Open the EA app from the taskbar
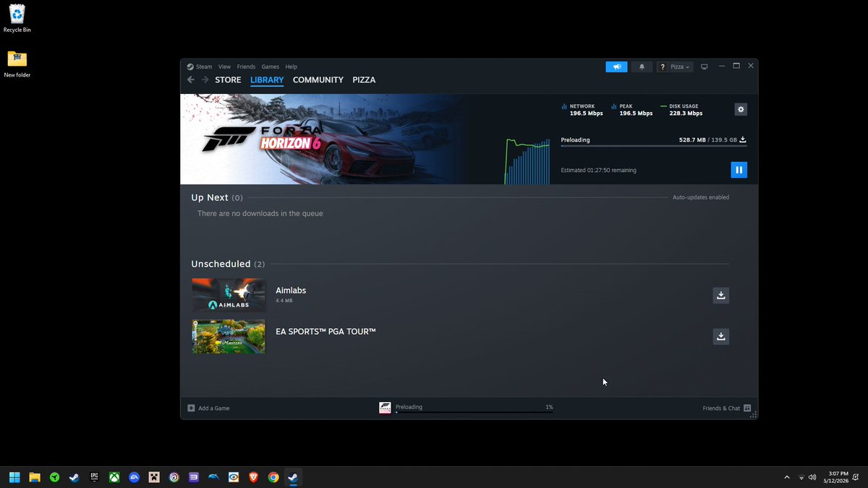 (134, 477)
